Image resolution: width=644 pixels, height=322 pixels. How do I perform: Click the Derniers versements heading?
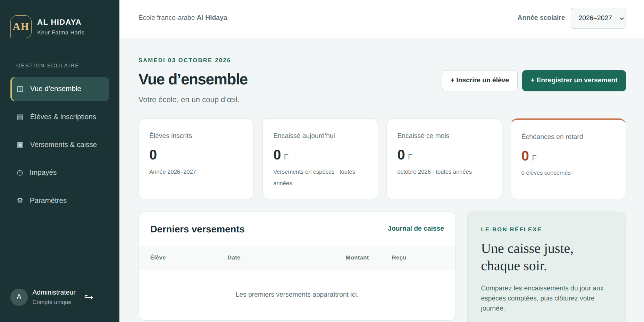pyautogui.click(x=197, y=229)
